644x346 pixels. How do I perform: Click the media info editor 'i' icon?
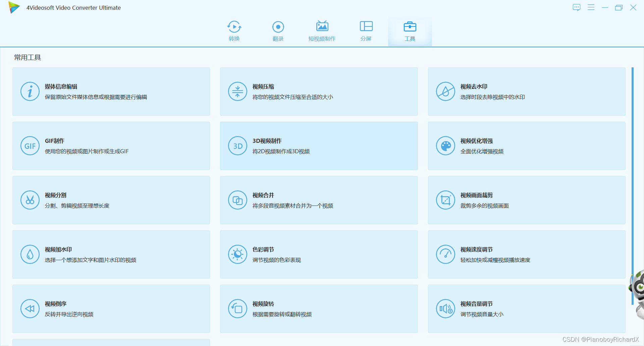pyautogui.click(x=30, y=92)
